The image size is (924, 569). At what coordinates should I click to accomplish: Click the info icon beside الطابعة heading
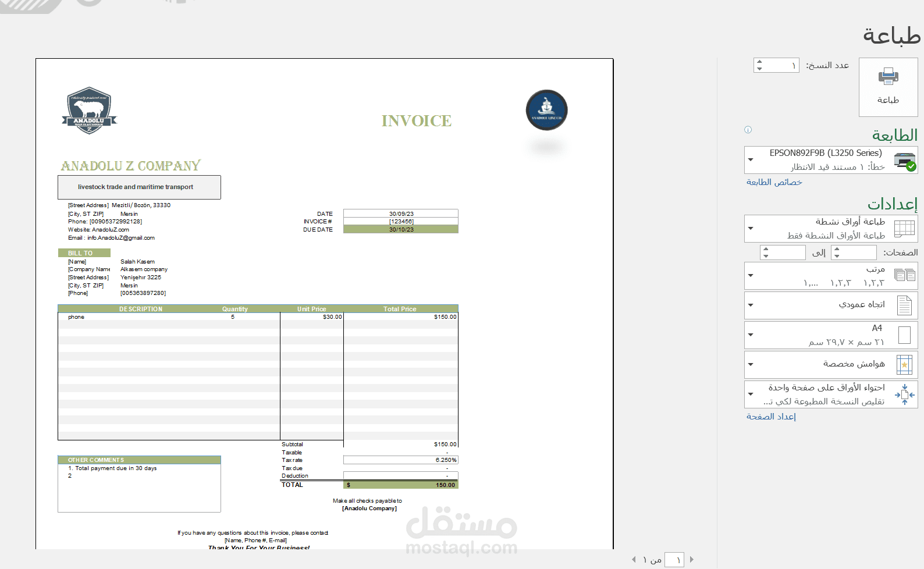[x=748, y=130]
